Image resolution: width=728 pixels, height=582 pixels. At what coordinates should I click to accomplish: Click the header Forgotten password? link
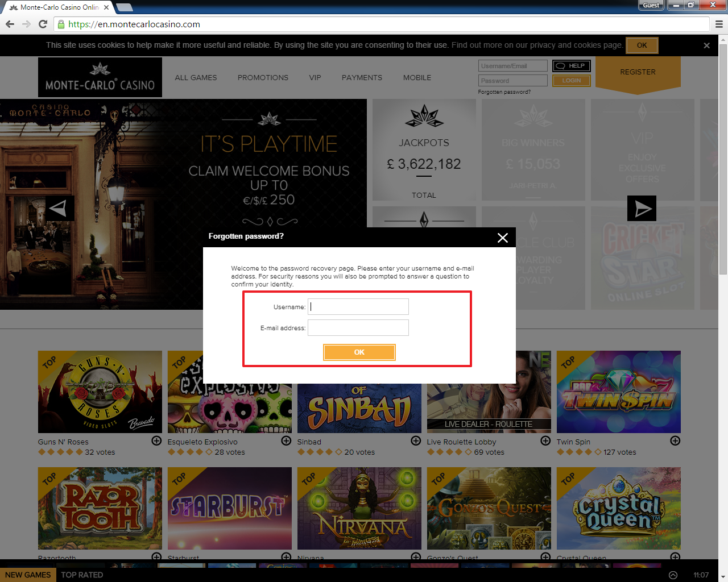click(504, 92)
